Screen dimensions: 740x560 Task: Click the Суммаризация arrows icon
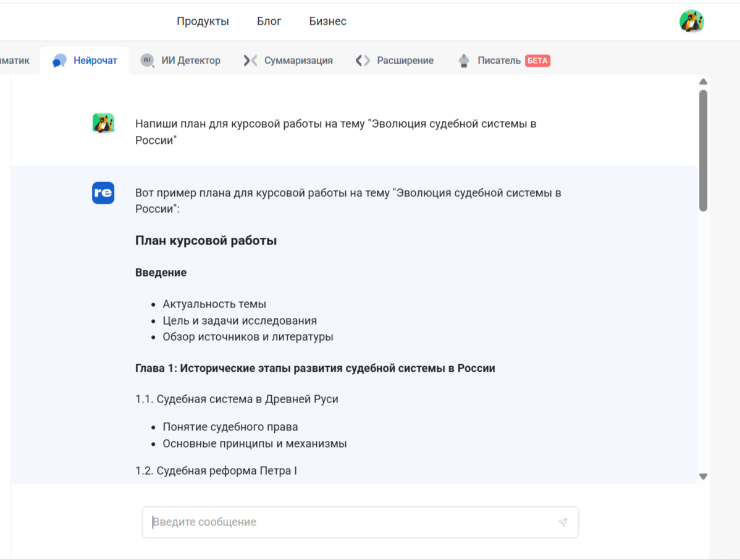250,61
